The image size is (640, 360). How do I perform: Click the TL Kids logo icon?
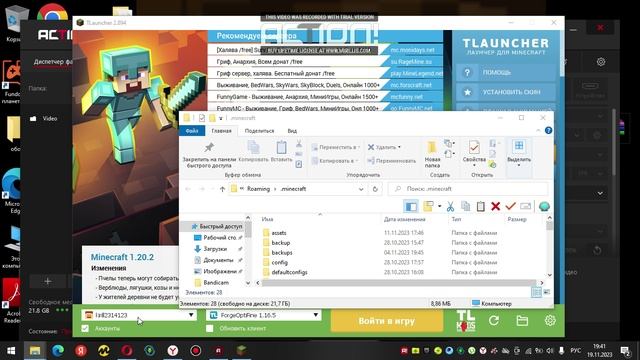click(x=465, y=321)
